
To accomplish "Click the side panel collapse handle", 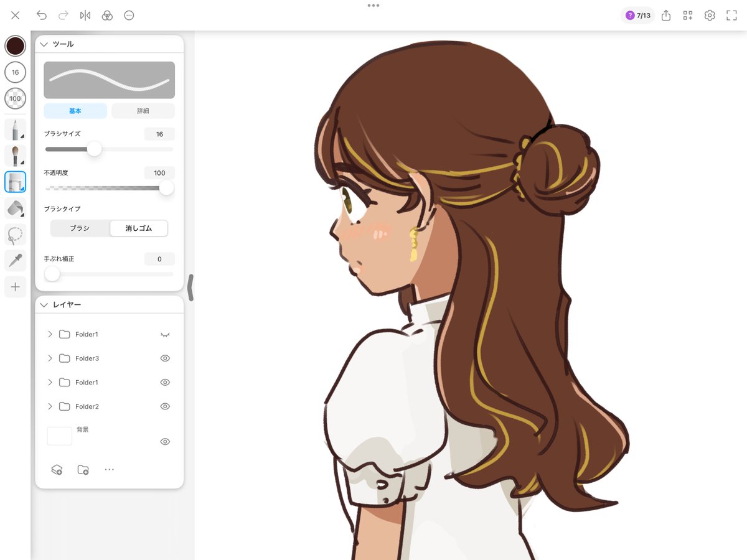I will pyautogui.click(x=190, y=287).
